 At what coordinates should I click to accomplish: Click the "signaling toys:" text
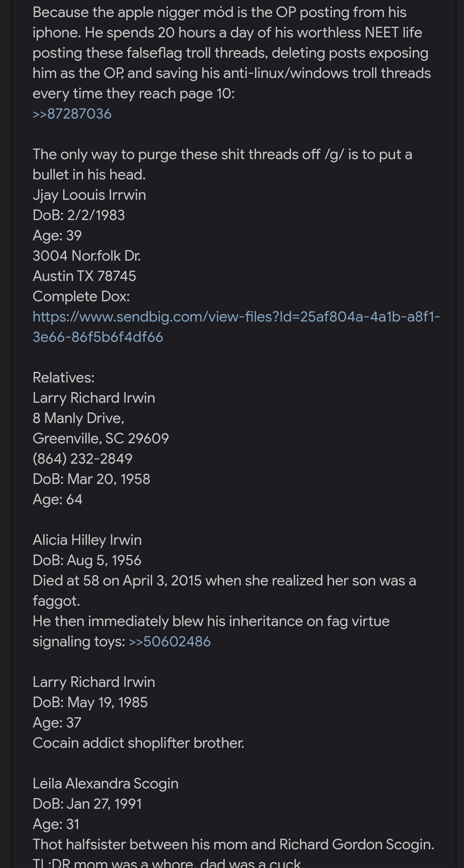click(79, 641)
